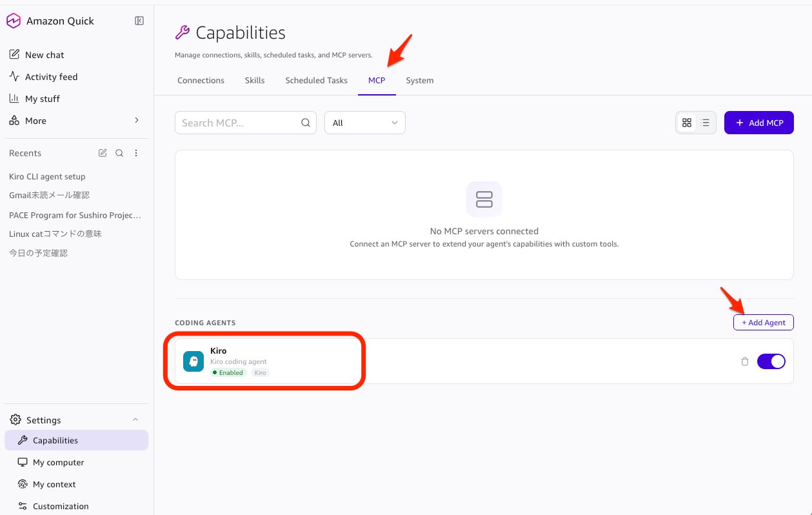Toggle the Kiro agent off
Screen dimensions: 812x515
[x=771, y=361]
